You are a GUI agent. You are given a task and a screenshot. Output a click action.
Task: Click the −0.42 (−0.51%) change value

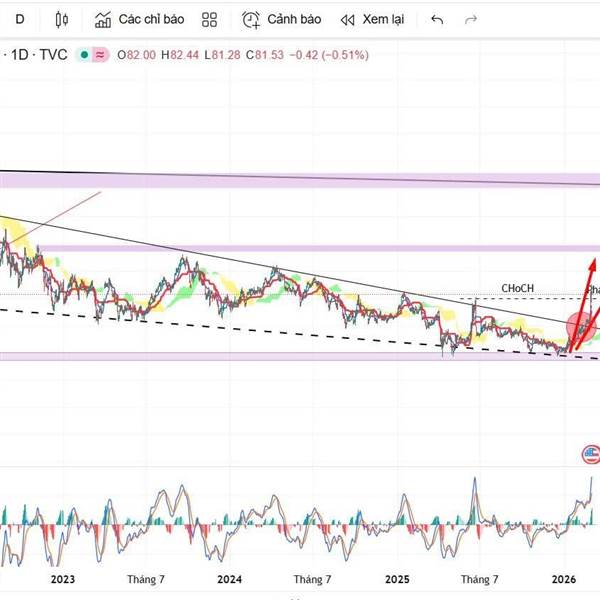click(x=329, y=55)
